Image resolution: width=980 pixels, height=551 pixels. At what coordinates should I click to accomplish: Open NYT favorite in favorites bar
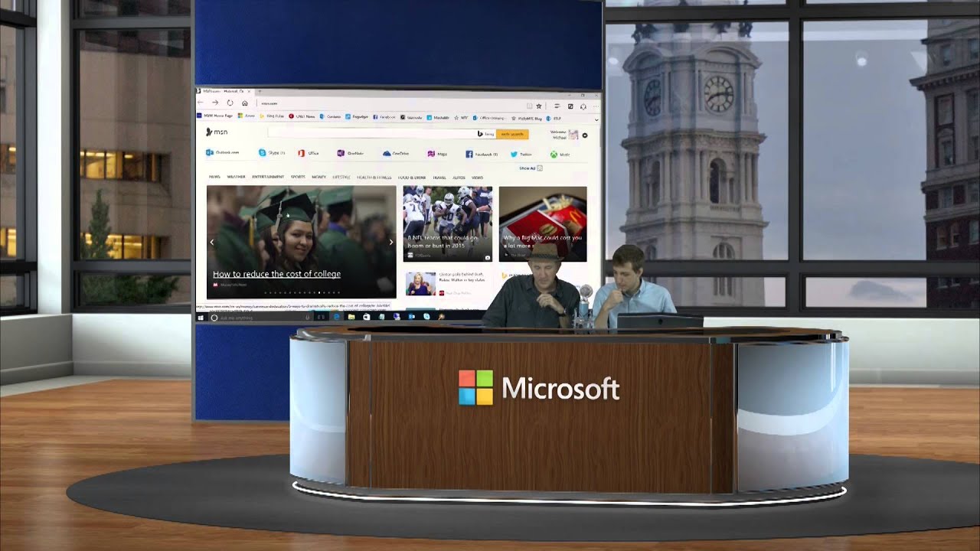click(x=461, y=116)
